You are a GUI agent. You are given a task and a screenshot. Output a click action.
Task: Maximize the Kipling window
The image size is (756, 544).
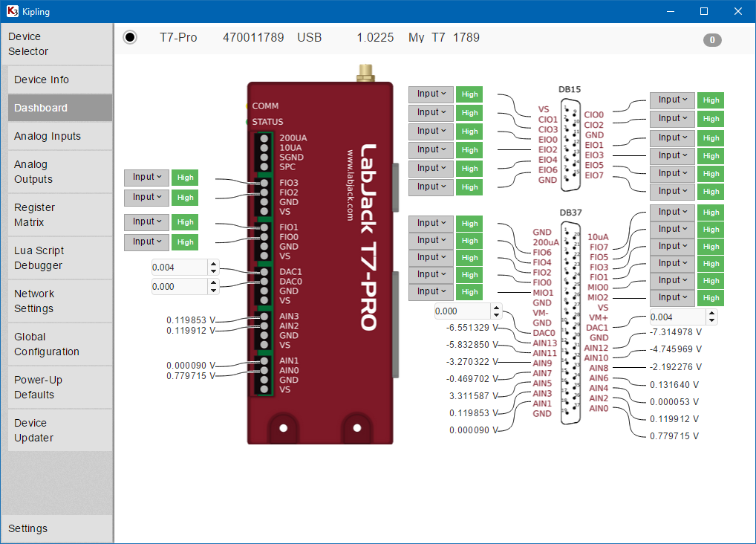(x=703, y=11)
